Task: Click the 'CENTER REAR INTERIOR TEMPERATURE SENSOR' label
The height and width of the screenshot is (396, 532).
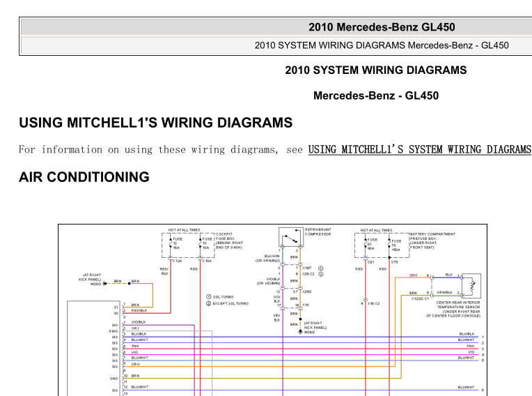Action: click(x=458, y=305)
